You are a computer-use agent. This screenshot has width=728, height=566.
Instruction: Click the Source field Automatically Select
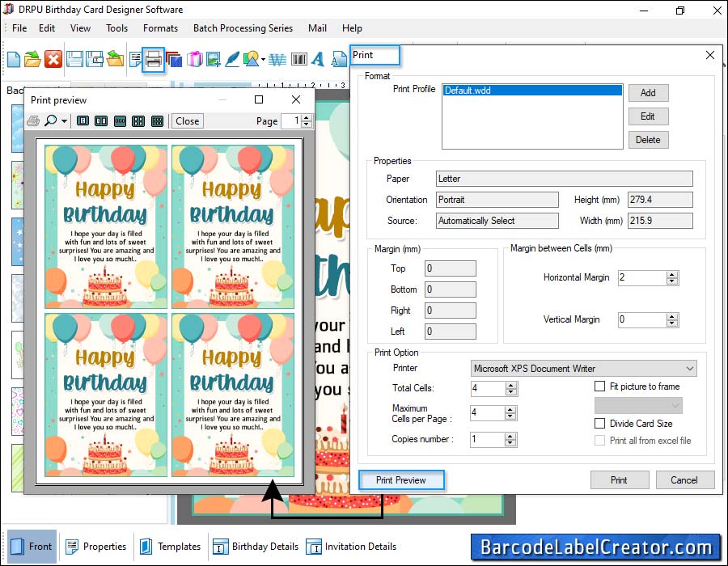pyautogui.click(x=497, y=221)
